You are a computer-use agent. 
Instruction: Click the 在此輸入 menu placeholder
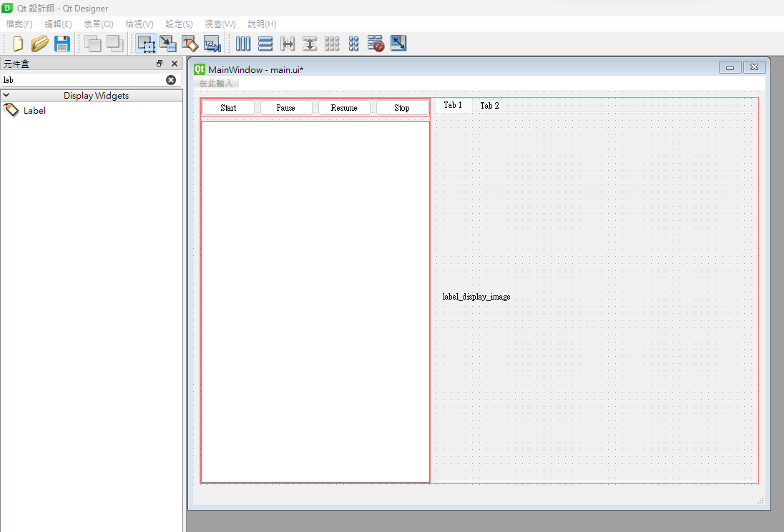216,84
